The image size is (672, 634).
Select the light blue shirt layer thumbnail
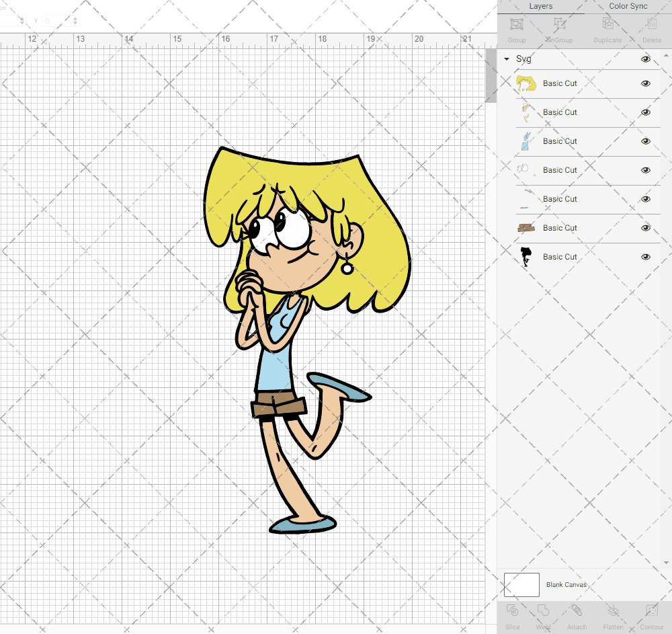click(526, 141)
